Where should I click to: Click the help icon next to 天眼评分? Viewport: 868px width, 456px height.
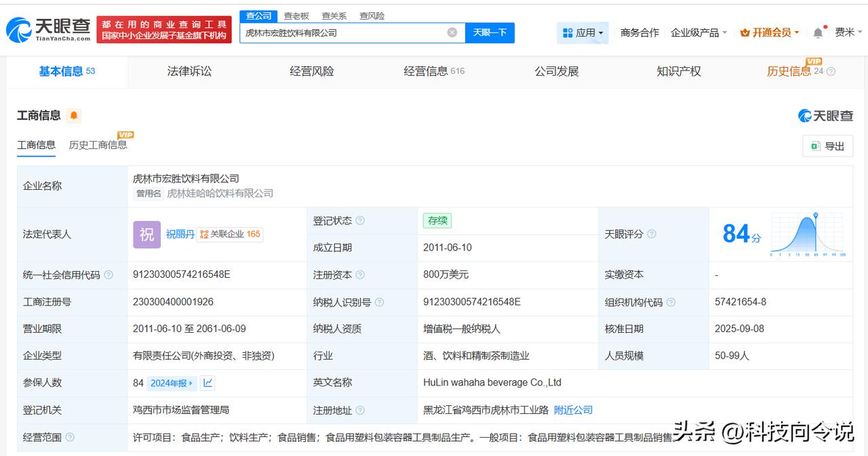pos(652,234)
